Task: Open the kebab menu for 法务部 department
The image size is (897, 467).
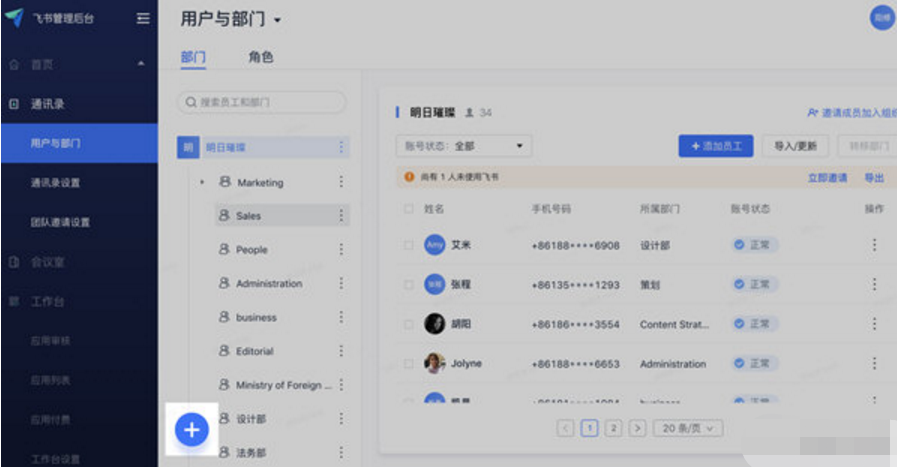Action: (x=341, y=452)
